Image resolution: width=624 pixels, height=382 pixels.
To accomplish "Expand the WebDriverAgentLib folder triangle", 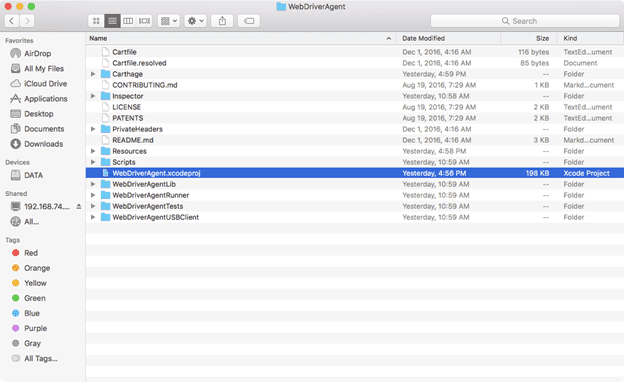I will click(93, 184).
